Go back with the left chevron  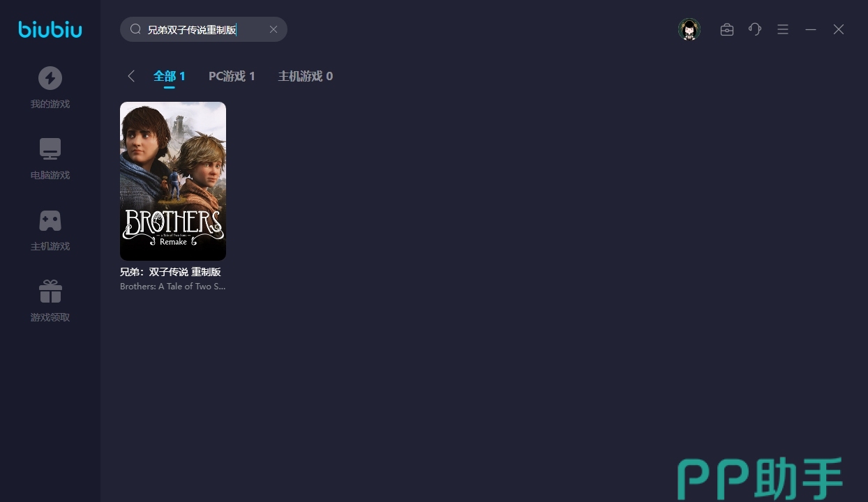(131, 76)
